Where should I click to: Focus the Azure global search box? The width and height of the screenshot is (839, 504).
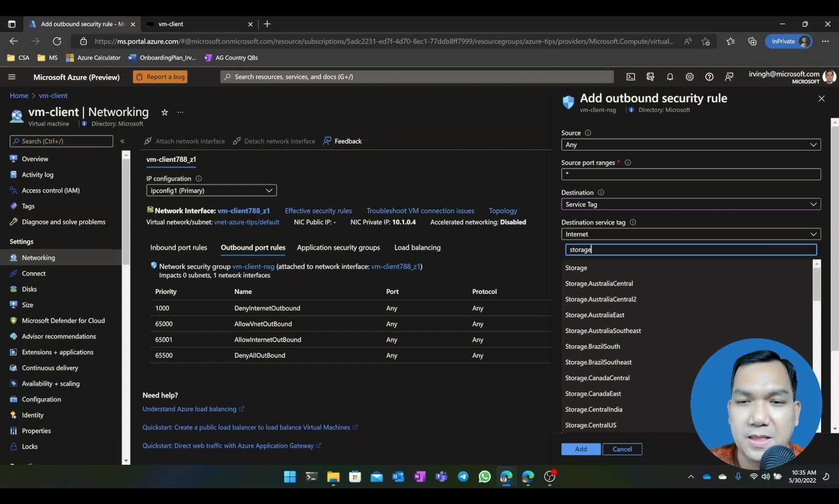click(x=417, y=77)
